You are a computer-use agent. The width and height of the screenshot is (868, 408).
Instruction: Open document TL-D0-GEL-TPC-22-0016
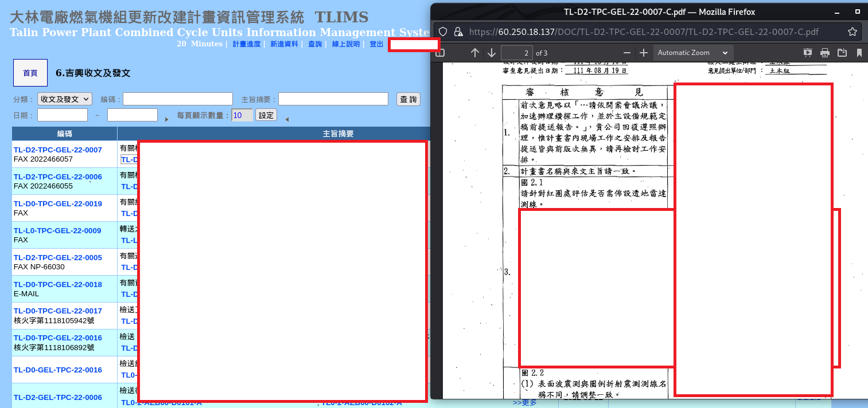coord(58,370)
